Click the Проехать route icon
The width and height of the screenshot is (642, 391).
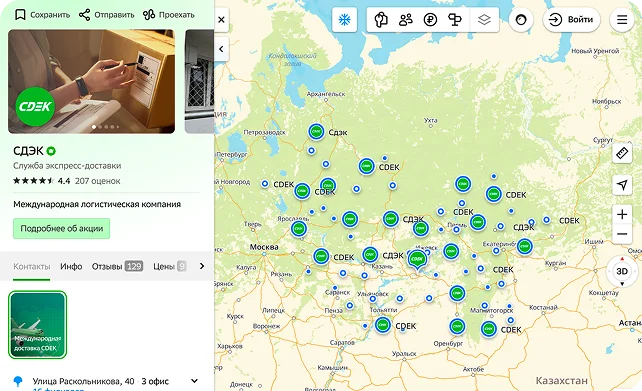point(149,15)
